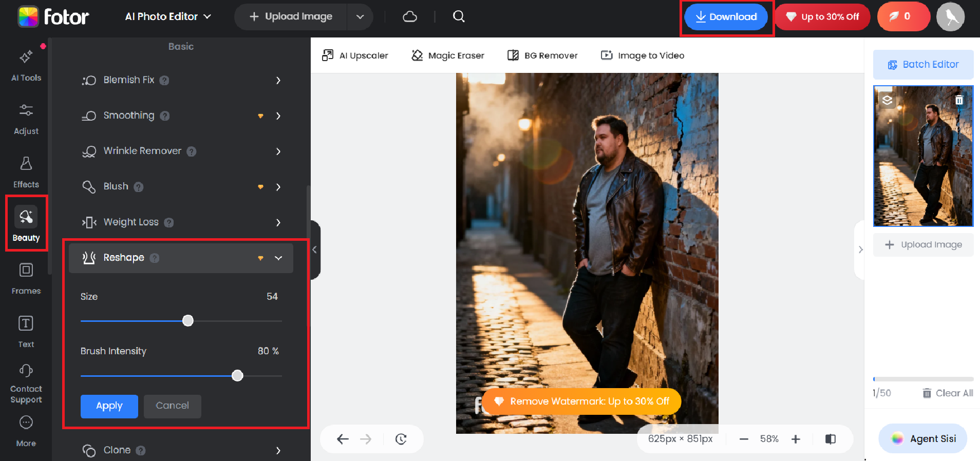Viewport: 980px width, 461px height.
Task: Open the AI Photo Editor dropdown
Action: (168, 16)
